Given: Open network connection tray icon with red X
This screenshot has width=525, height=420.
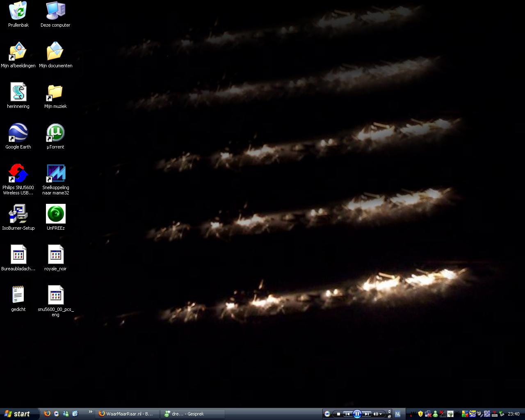Looking at the screenshot, I should point(428,414).
